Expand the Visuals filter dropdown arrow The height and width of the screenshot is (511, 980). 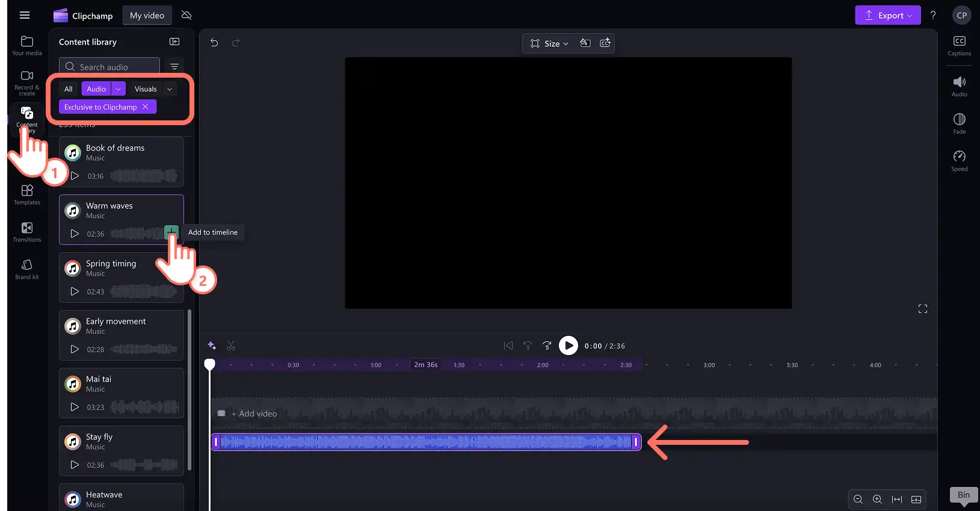pos(170,89)
